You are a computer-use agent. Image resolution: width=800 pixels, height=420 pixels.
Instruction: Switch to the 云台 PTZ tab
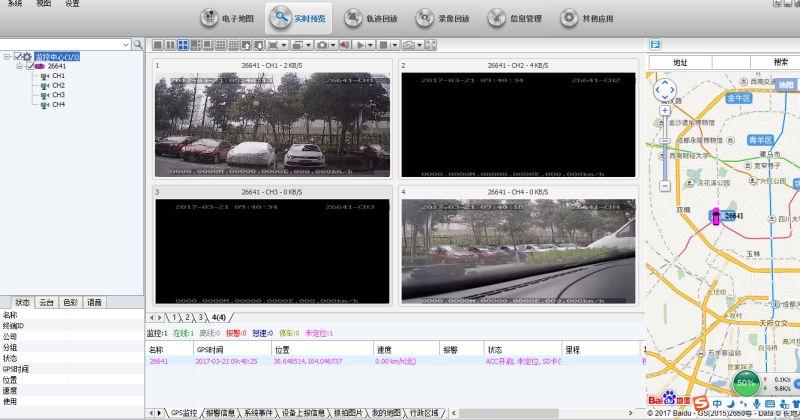click(x=46, y=303)
